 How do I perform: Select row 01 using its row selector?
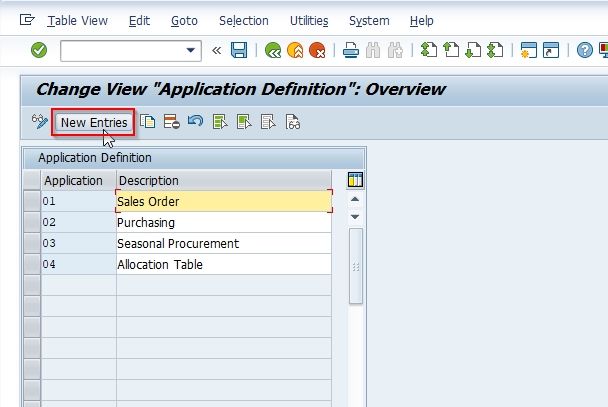point(32,201)
